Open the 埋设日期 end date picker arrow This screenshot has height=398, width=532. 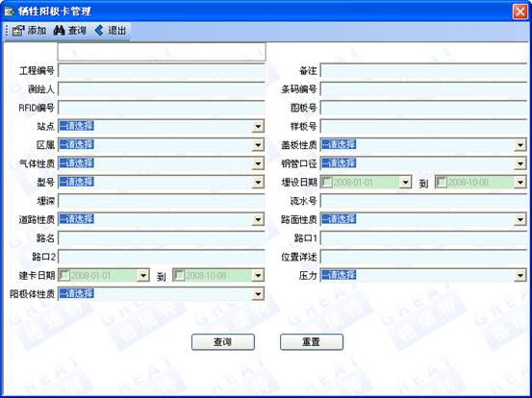click(x=520, y=183)
